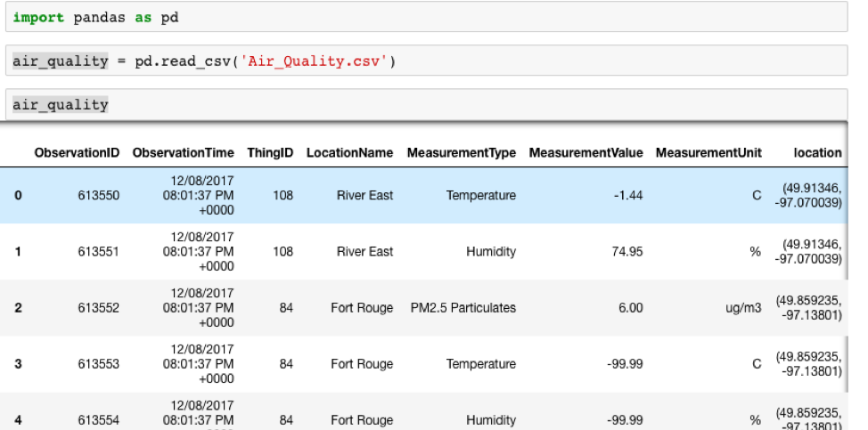Viewport: 868px width, 430px height.
Task: Click Fort Rouge in row 2
Action: point(362,308)
